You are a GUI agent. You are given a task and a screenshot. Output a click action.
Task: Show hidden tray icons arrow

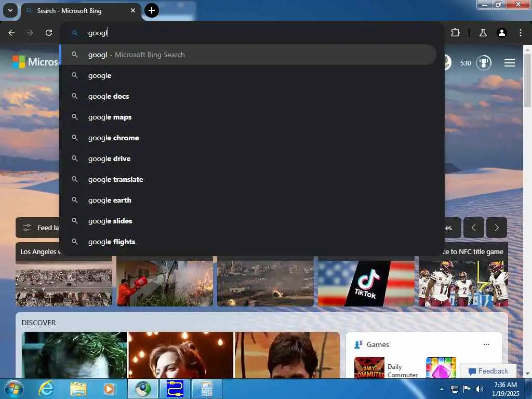pyautogui.click(x=442, y=389)
